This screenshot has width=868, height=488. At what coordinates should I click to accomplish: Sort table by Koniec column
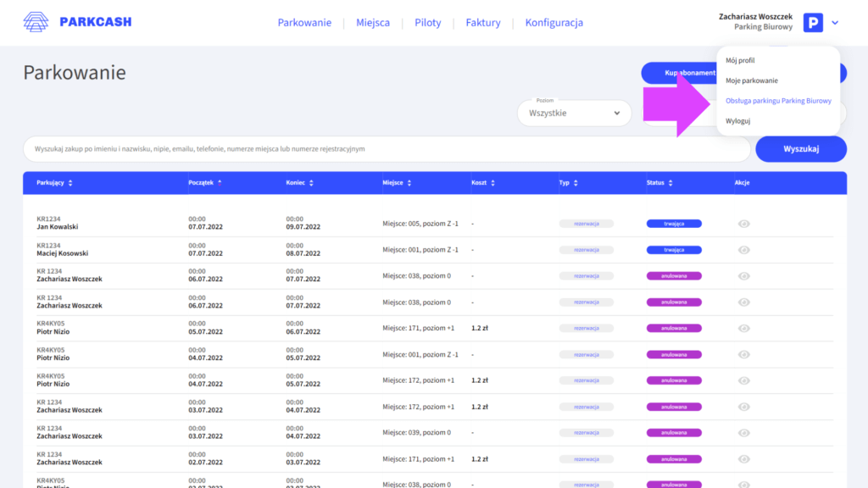[x=300, y=183]
